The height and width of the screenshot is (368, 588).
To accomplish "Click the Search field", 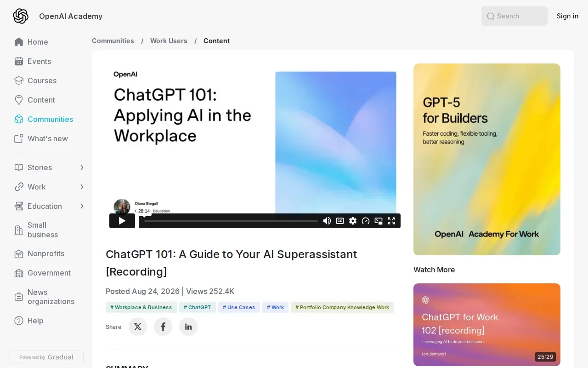I will coord(514,16).
